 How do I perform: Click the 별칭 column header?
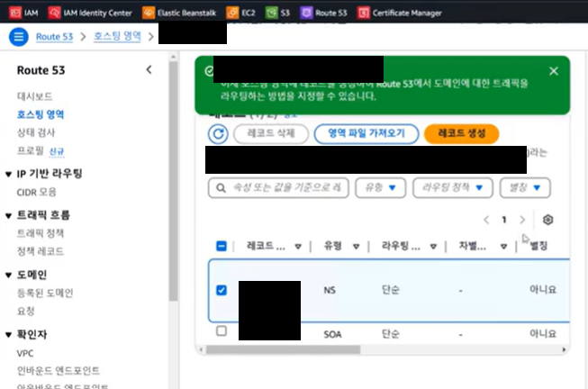(x=538, y=246)
